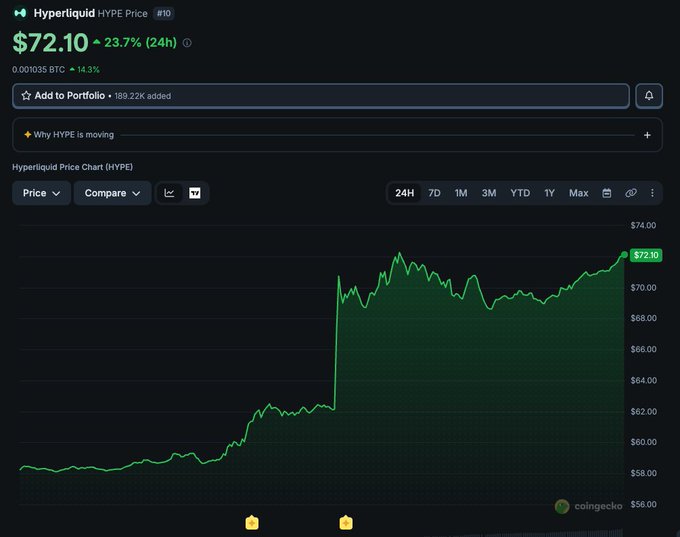
Task: Click the green $72.10 price label on the chart
Action: point(646,255)
